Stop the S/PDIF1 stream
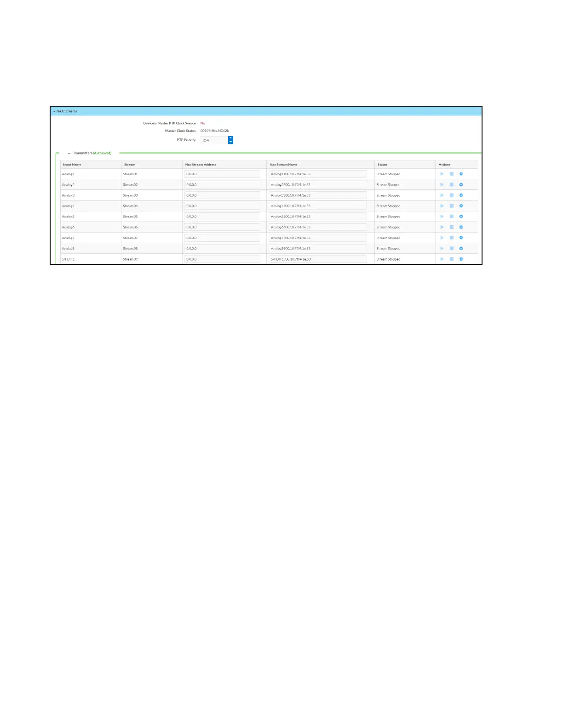Viewport: 563px width, 728px height. click(x=452, y=259)
